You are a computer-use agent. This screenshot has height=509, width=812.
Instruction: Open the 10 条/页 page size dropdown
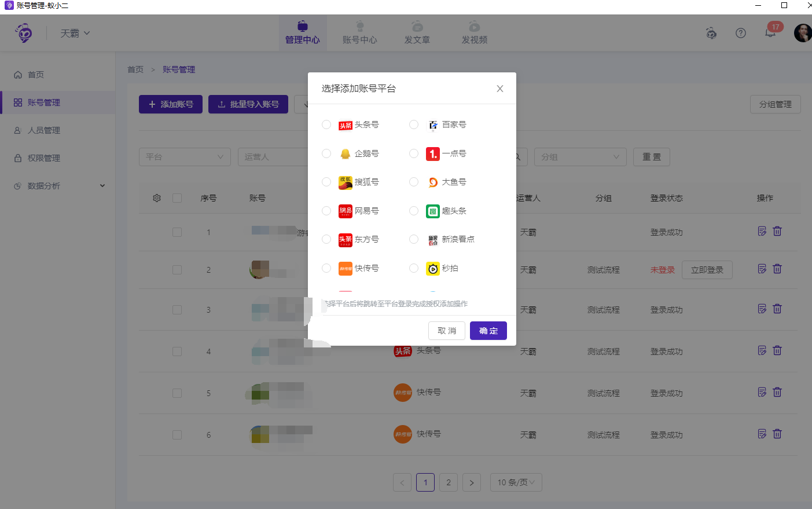point(516,482)
